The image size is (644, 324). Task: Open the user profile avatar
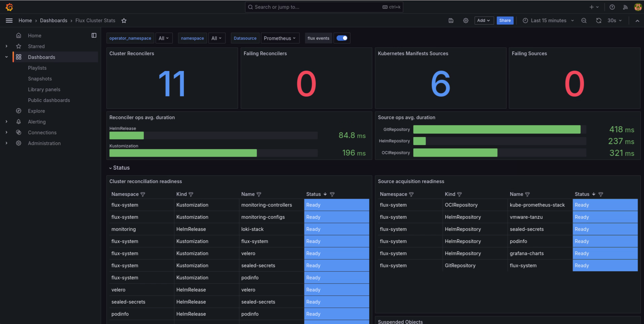coord(638,7)
